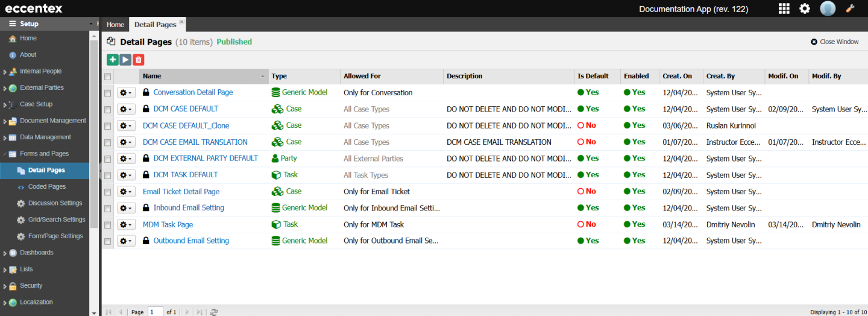
Task: Open the MDM Task Page link
Action: [x=168, y=224]
